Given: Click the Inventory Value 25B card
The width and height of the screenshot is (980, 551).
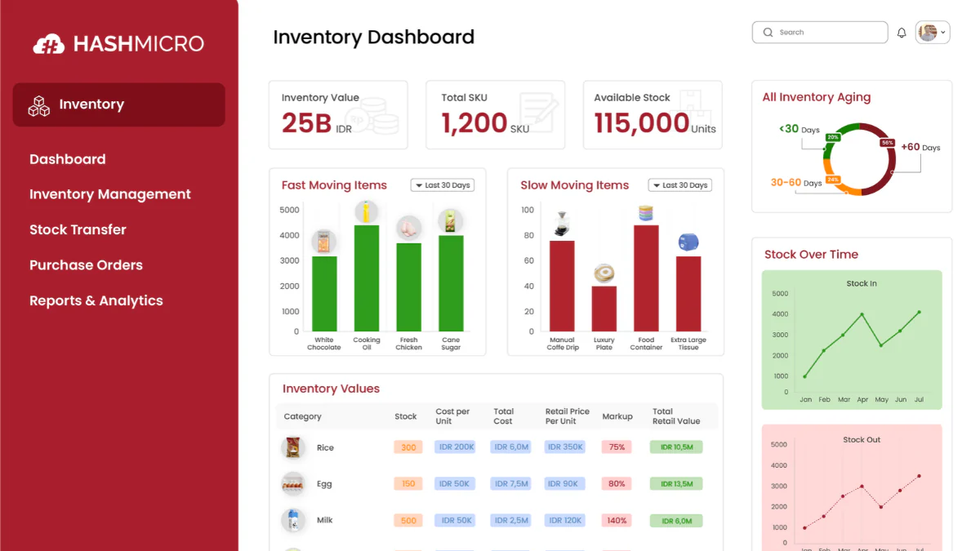Looking at the screenshot, I should [338, 115].
